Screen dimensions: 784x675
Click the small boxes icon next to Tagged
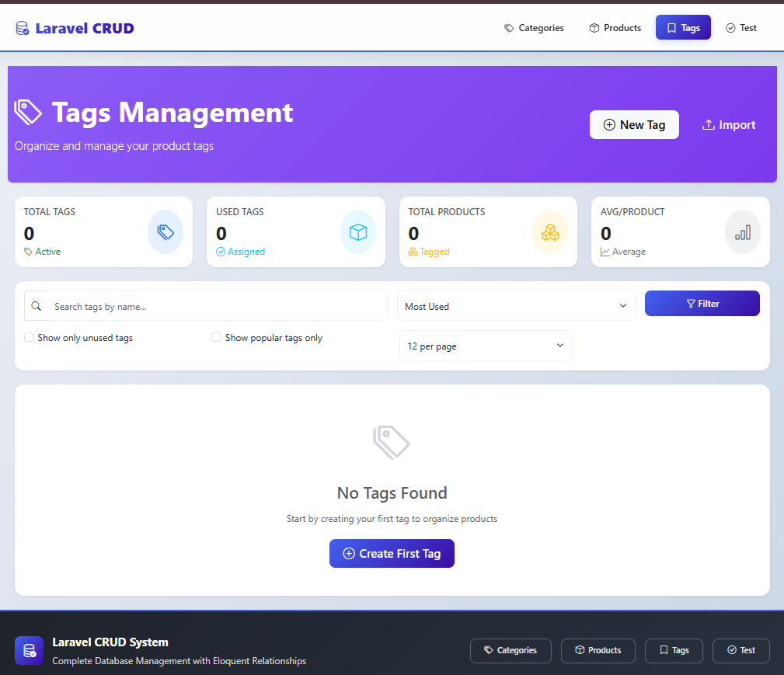[x=413, y=252]
